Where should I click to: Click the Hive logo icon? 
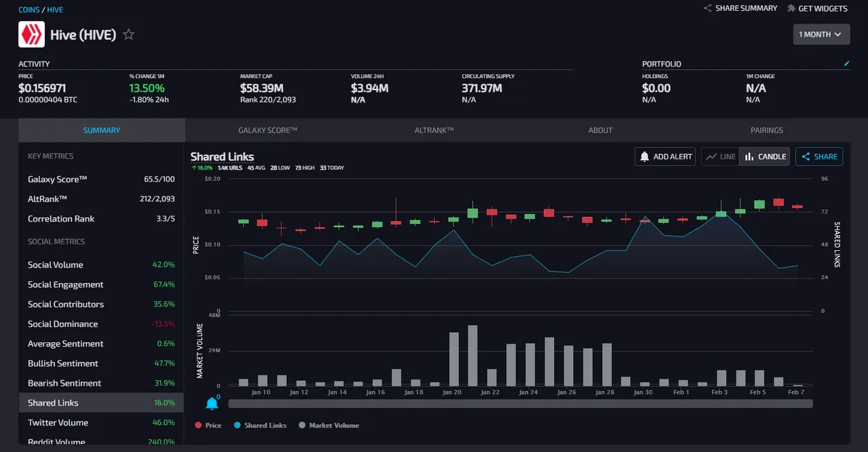click(x=31, y=34)
